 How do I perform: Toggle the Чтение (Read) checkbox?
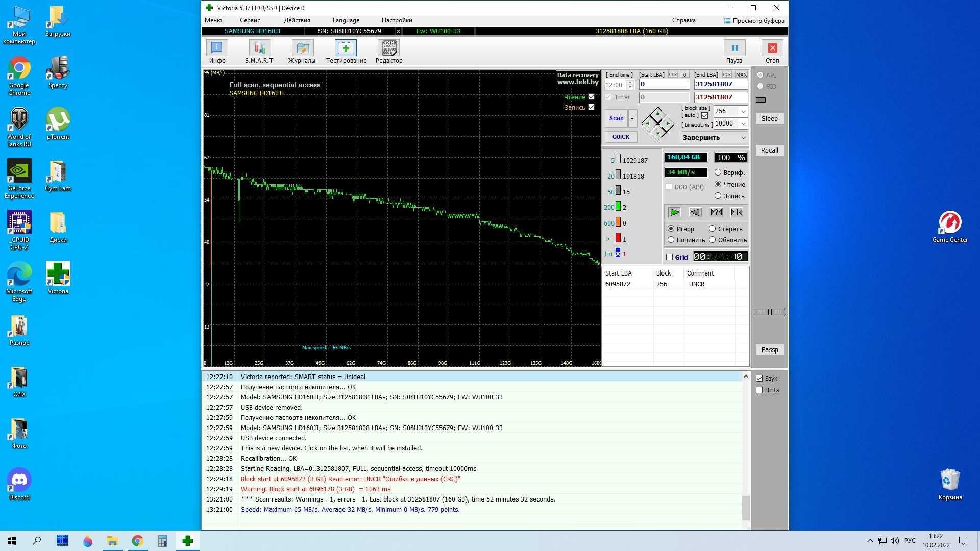point(592,97)
